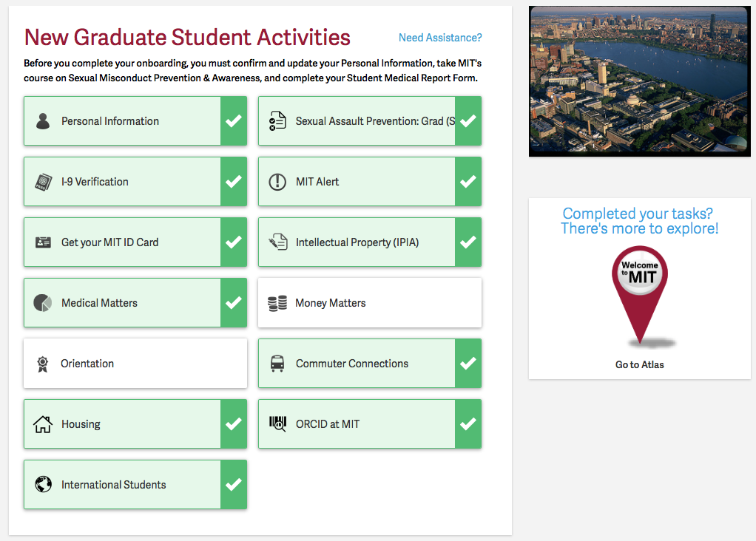Open the Intellectual Property (IPIA) activity
Image resolution: width=756 pixels, height=541 pixels.
(x=370, y=242)
